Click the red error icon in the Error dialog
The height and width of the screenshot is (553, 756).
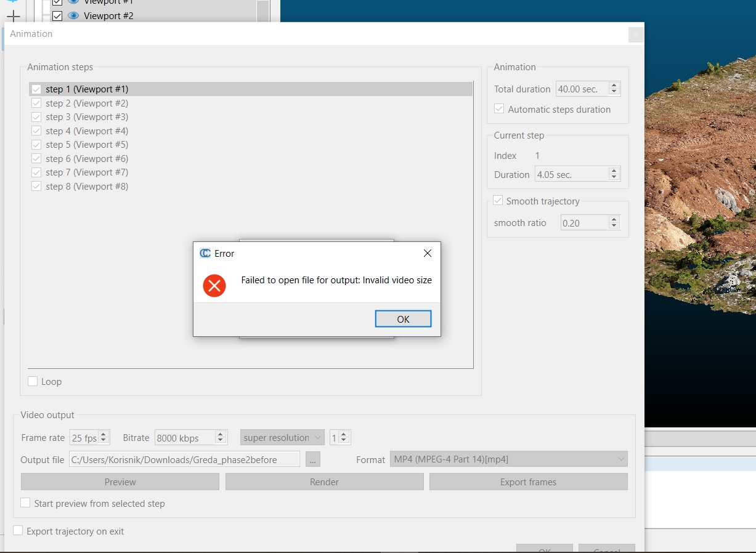pyautogui.click(x=214, y=286)
